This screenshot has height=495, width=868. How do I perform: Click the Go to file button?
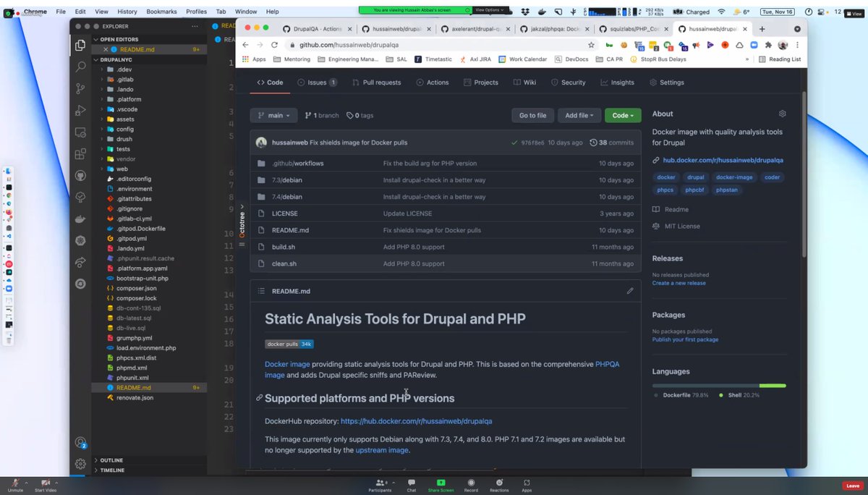click(532, 115)
